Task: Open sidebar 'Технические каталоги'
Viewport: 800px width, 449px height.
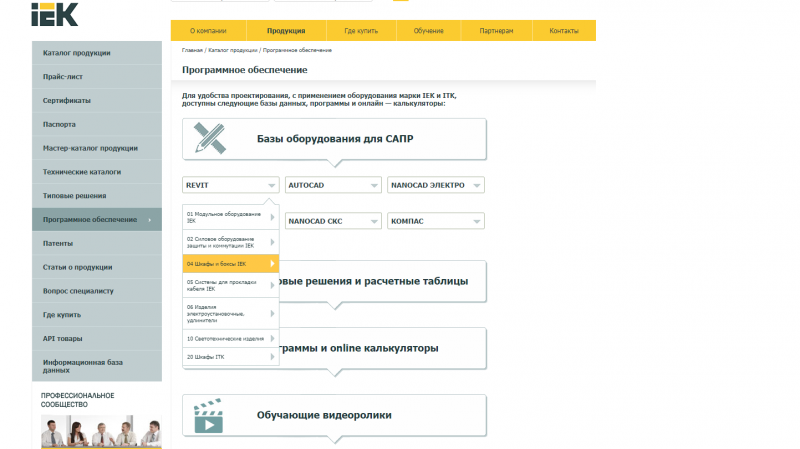Action: 97,172
